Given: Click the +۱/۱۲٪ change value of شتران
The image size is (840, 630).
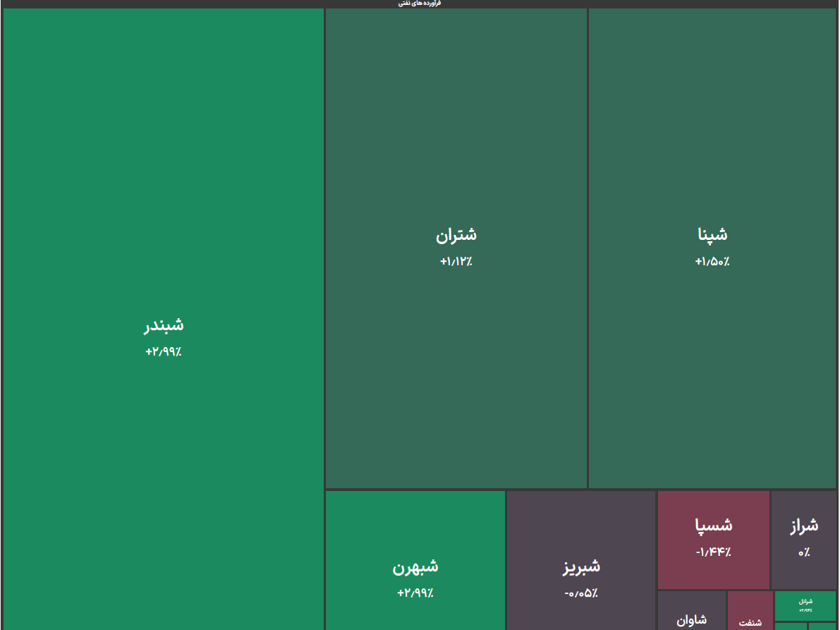Looking at the screenshot, I should 456,262.
